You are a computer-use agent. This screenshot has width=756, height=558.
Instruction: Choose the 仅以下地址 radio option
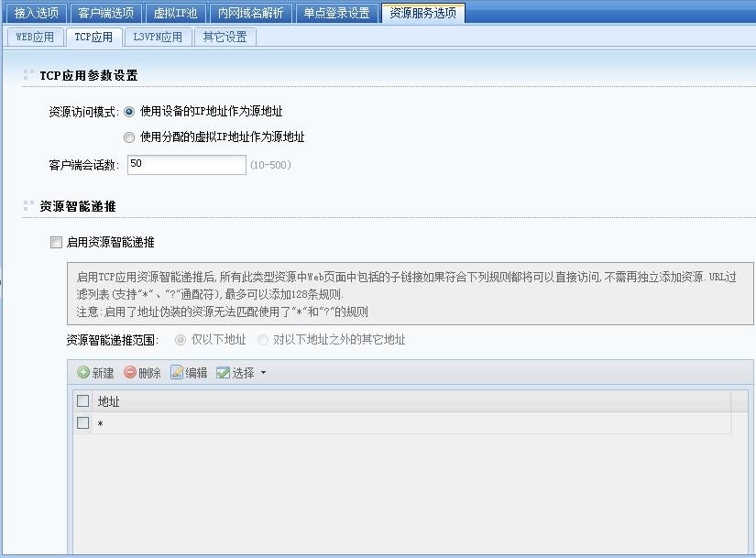[x=181, y=340]
